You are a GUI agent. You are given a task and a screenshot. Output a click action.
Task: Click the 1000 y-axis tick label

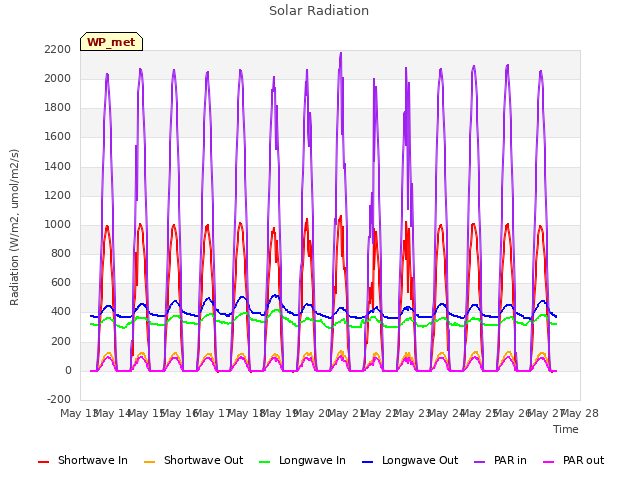point(58,225)
